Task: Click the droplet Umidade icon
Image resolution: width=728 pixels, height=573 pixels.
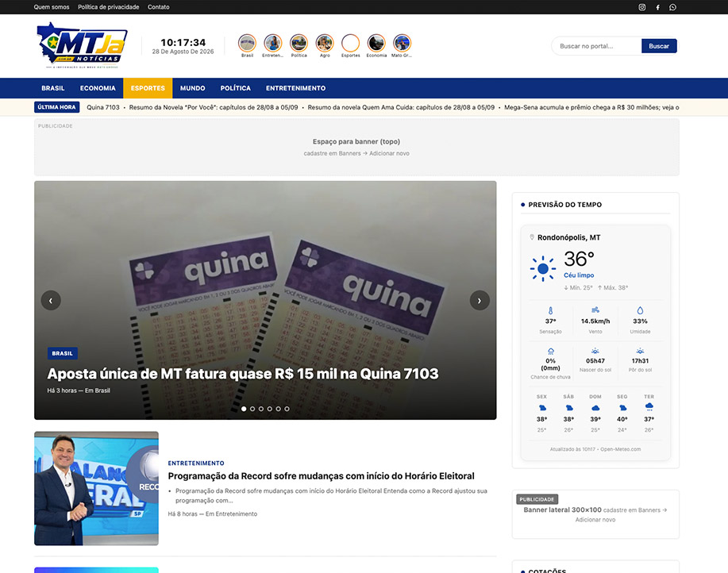Action: pos(640,310)
